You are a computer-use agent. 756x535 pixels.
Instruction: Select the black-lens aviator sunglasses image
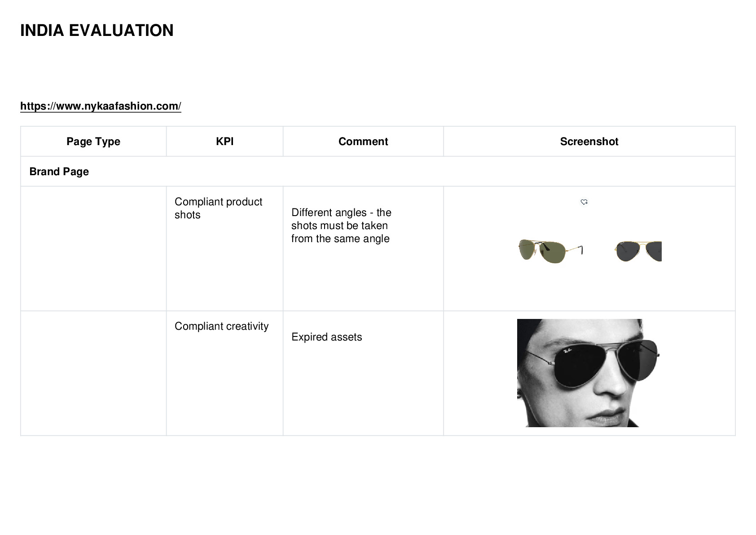click(x=638, y=251)
